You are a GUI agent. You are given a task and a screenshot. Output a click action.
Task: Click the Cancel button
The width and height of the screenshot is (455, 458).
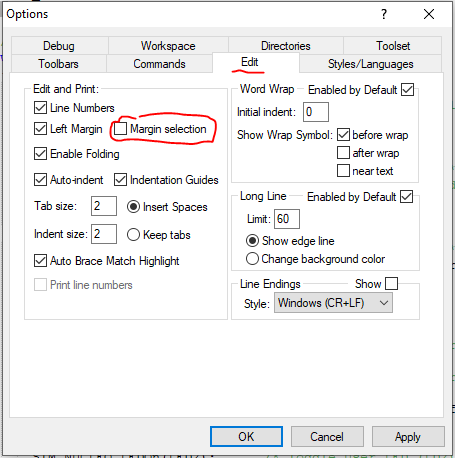[x=327, y=437]
